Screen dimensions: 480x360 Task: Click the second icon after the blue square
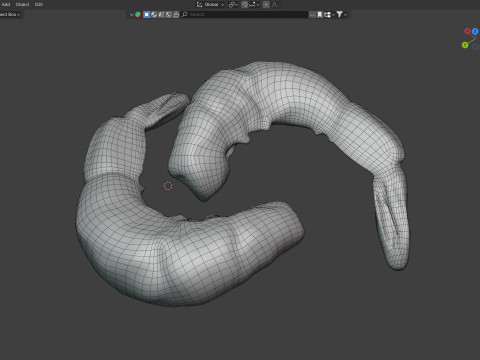point(161,14)
